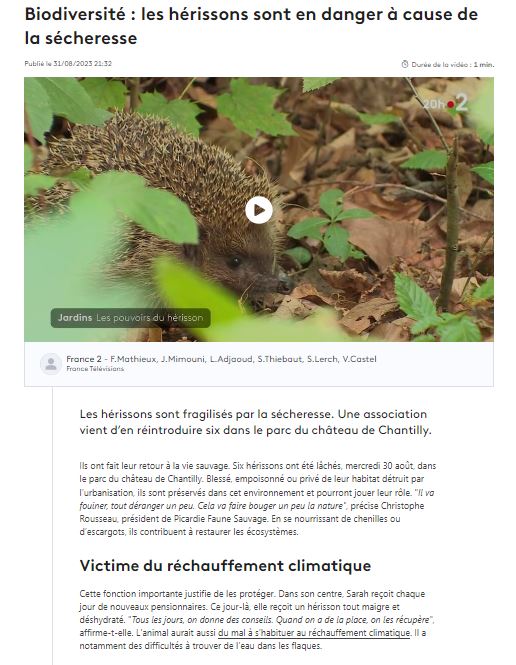The width and height of the screenshot is (516, 665).
Task: Click the Victime du réchauffement climatique heading
Action: 225,565
